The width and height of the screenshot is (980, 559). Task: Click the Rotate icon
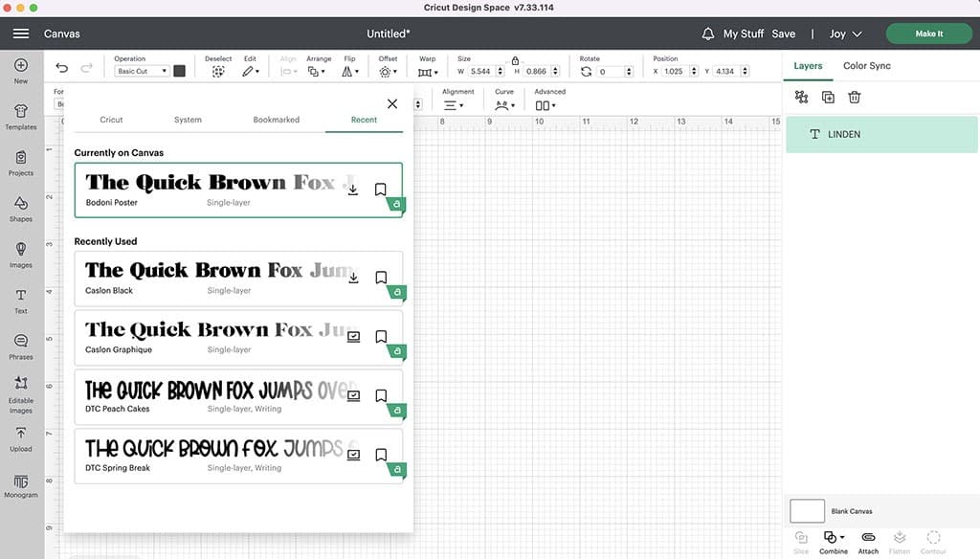(x=586, y=71)
